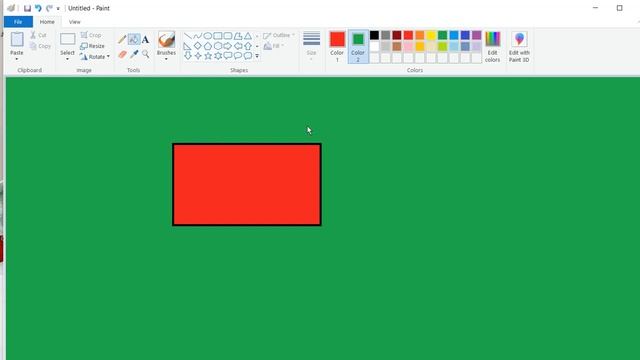Select the Text tool (letter A)

coord(145,40)
